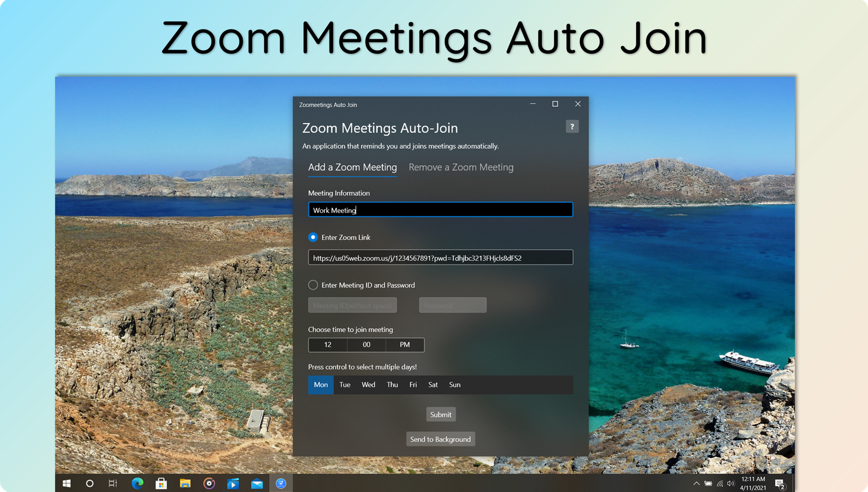Toggle Wednesday in the day selector
868x492 pixels.
368,385
